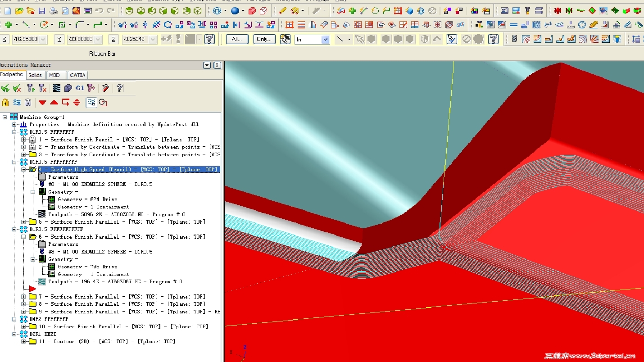Click the Fit to screen globe icon

pyautogui.click(x=217, y=10)
